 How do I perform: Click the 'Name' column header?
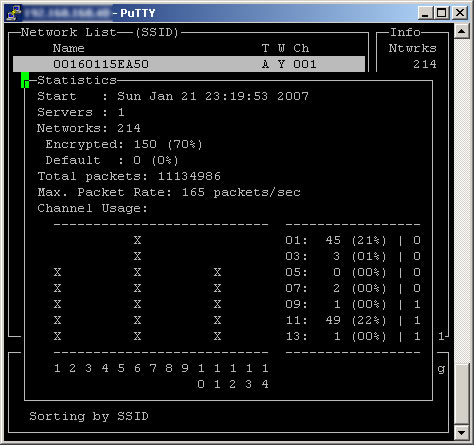click(x=68, y=48)
